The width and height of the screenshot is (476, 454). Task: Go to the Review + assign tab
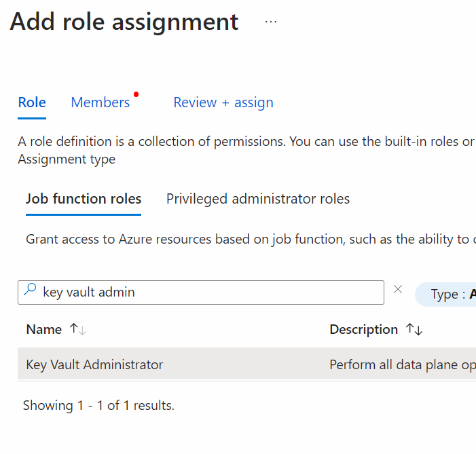223,102
